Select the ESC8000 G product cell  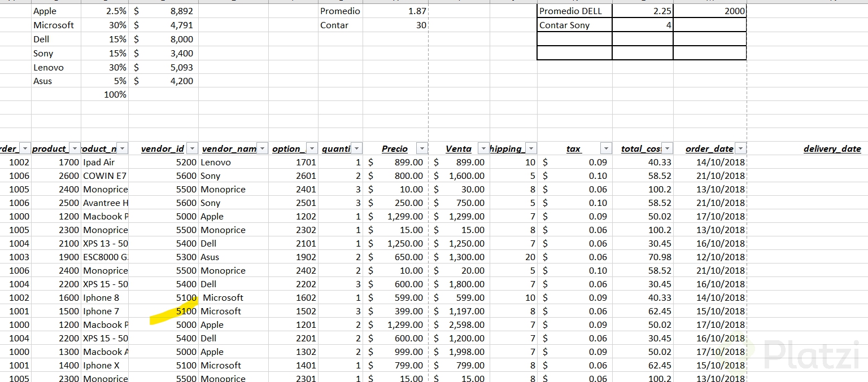point(104,257)
